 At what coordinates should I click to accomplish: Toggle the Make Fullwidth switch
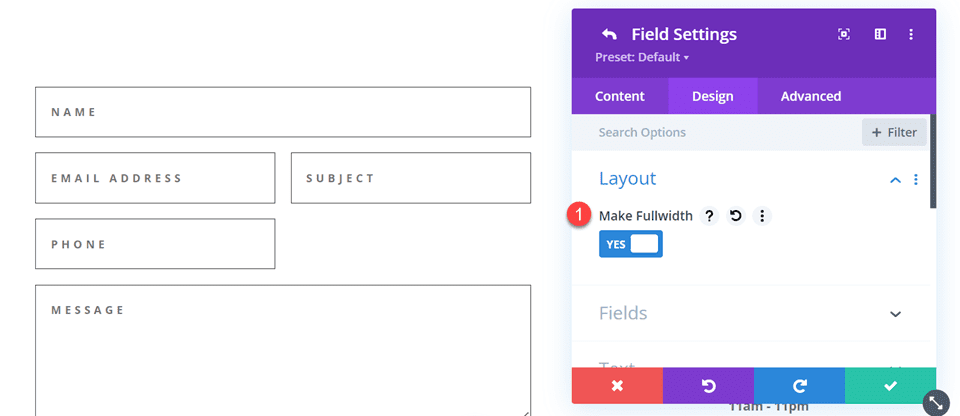click(x=631, y=244)
